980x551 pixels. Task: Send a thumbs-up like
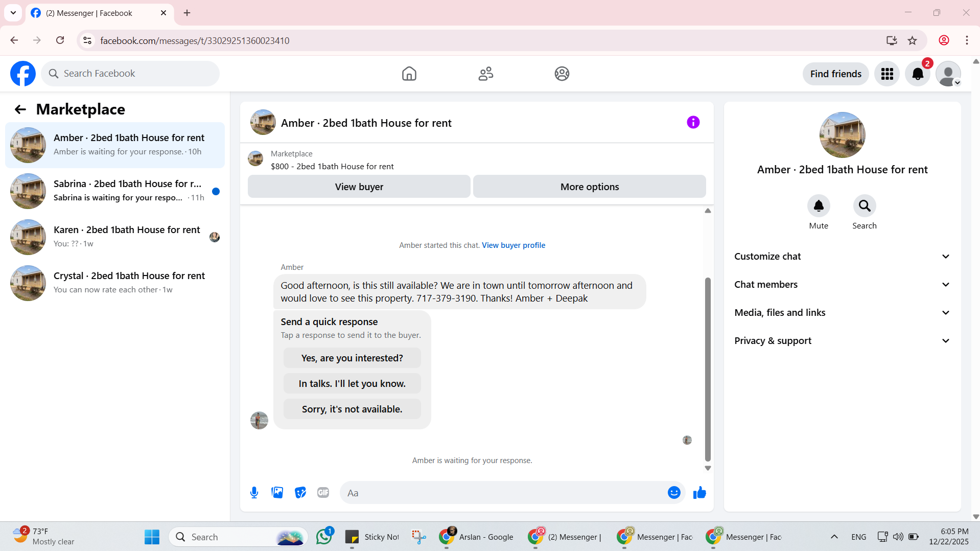tap(699, 493)
